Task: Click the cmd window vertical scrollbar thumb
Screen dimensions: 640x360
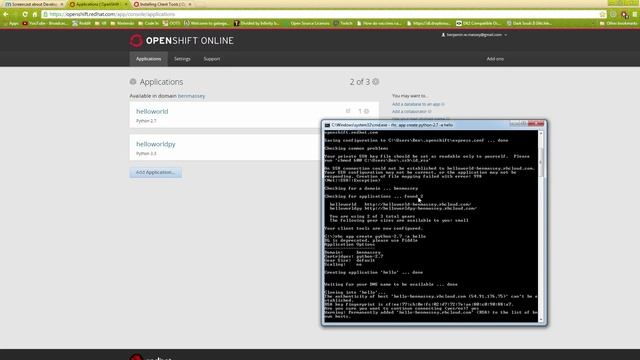Action: tap(541, 162)
